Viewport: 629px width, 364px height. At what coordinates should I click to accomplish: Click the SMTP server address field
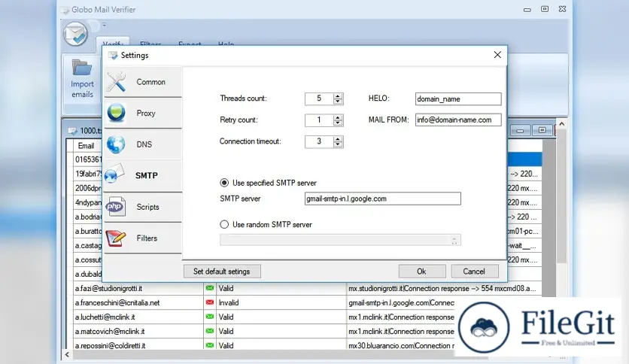(x=383, y=199)
